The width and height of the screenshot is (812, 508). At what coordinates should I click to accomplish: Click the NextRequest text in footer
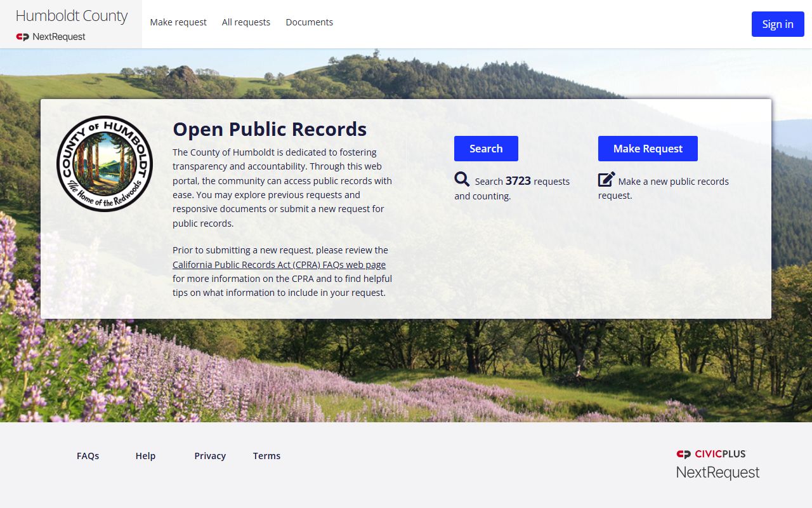click(717, 472)
